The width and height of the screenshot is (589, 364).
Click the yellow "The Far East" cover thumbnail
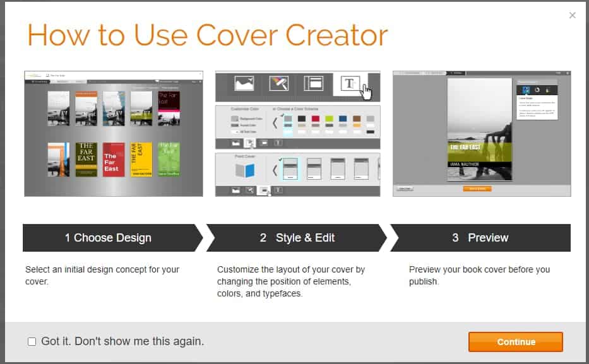tap(141, 160)
